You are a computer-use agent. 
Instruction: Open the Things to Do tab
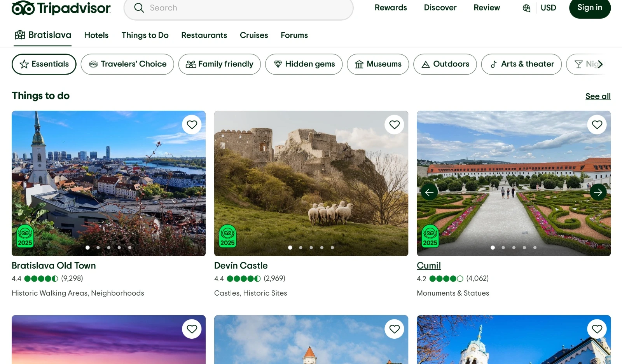click(x=145, y=35)
